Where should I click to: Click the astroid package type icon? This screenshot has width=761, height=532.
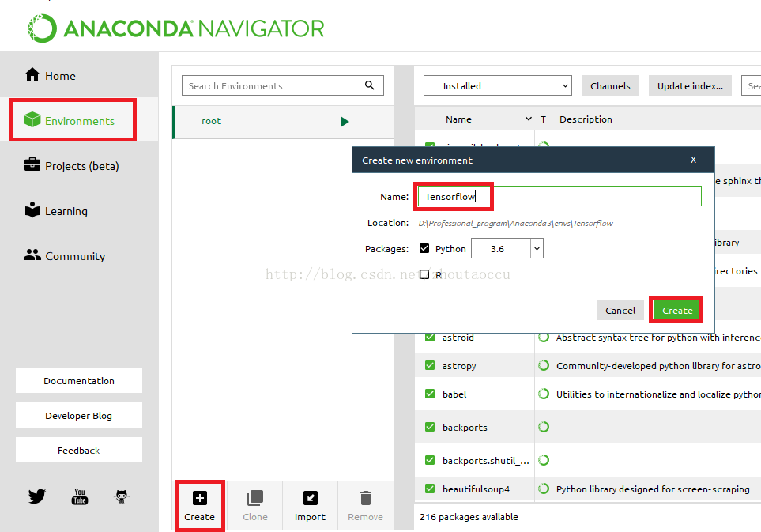pos(544,337)
